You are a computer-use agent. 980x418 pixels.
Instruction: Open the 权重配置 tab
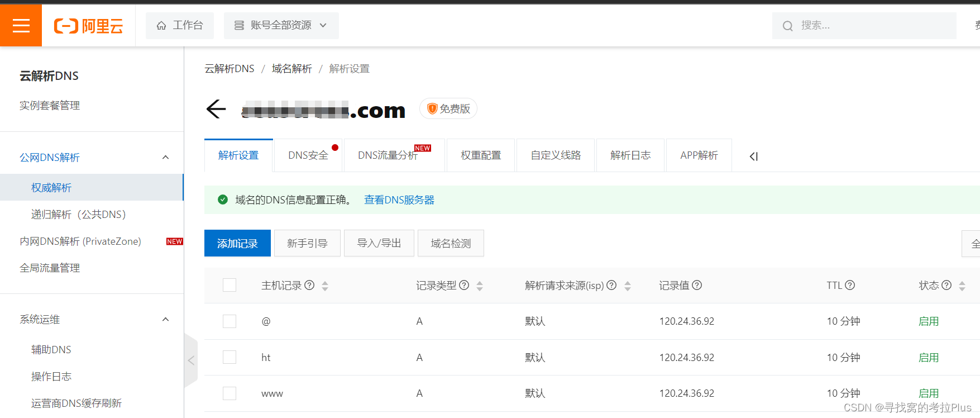pyautogui.click(x=481, y=155)
